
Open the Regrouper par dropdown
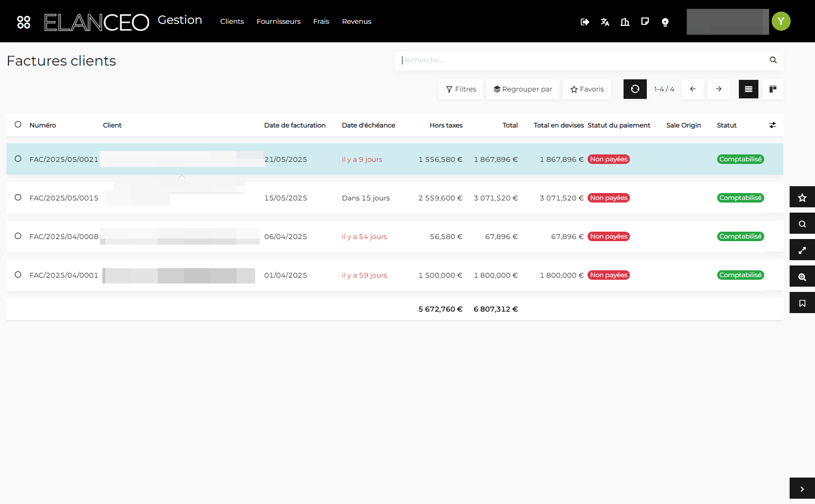tap(523, 89)
